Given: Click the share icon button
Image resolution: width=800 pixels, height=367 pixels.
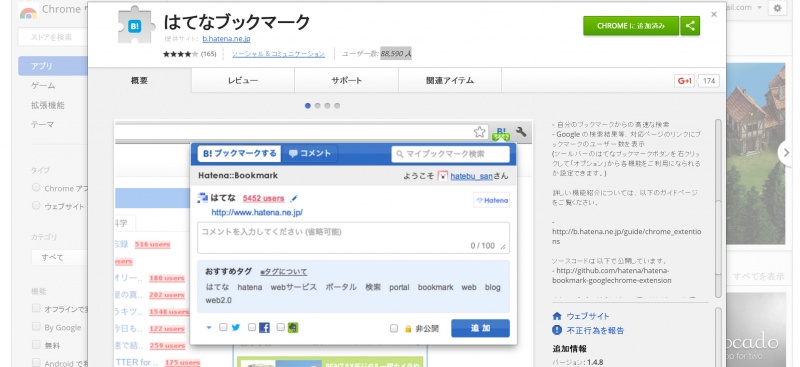Looking at the screenshot, I should (x=690, y=26).
